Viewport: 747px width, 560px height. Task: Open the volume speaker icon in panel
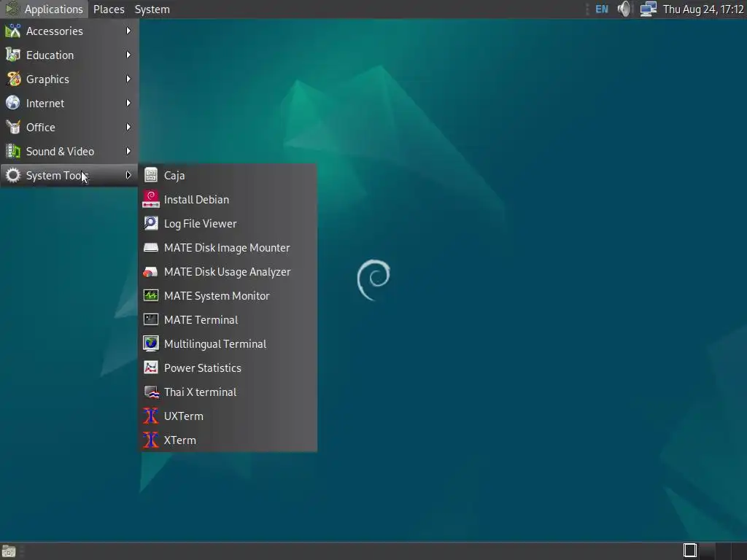point(624,9)
